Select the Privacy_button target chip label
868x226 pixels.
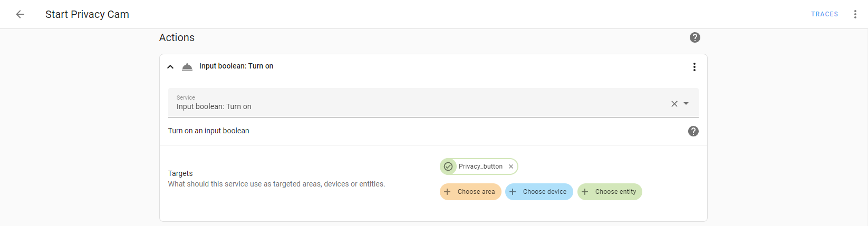(480, 166)
